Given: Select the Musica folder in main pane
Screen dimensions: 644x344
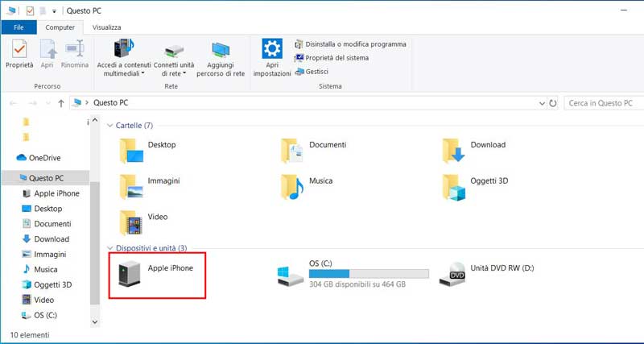Looking at the screenshot, I should point(307,186).
